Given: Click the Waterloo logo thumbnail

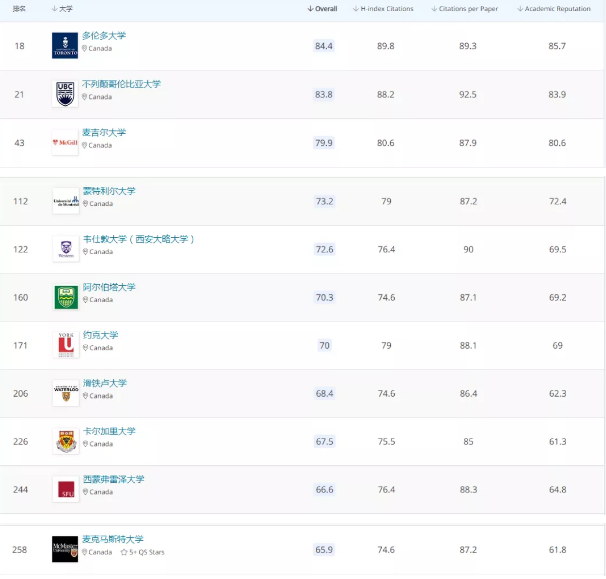Looking at the screenshot, I should click(x=66, y=393).
